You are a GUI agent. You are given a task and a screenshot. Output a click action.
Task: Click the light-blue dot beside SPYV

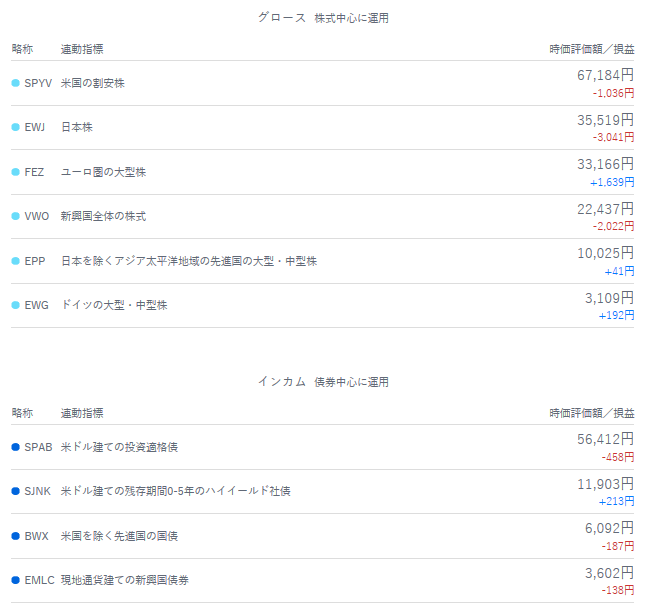click(x=15, y=83)
